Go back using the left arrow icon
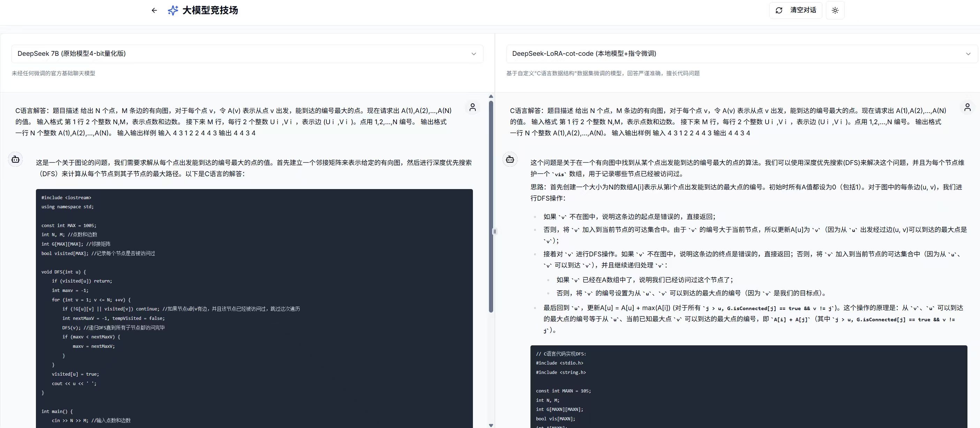The image size is (980, 428). pos(154,10)
